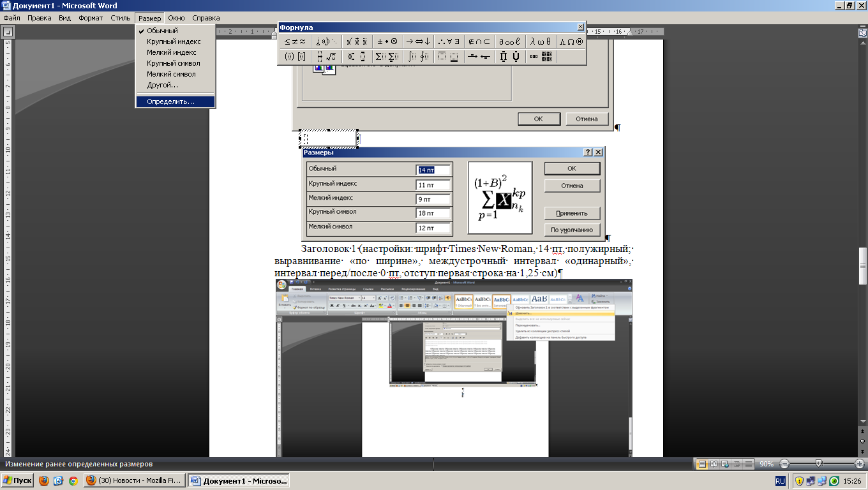The image size is (868, 490).
Task: Choose Крупный индекс from Размер menu
Action: point(175,41)
